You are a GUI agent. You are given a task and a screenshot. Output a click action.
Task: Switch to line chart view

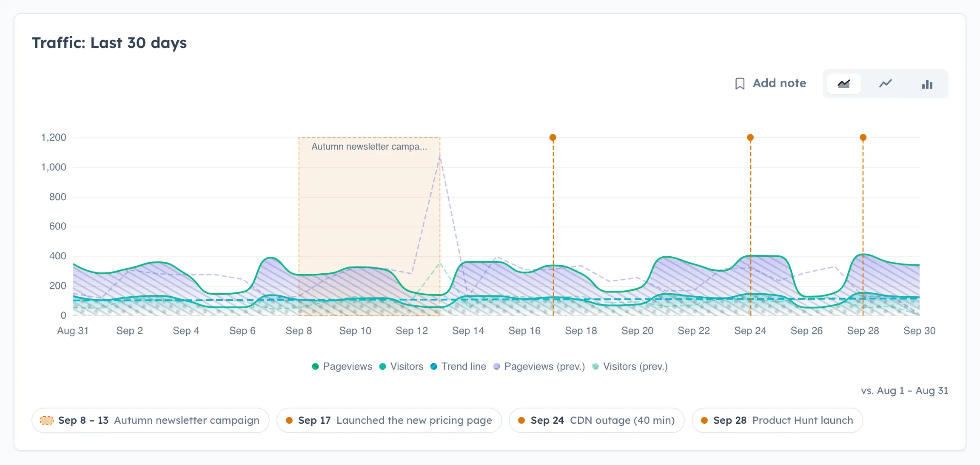tap(886, 84)
